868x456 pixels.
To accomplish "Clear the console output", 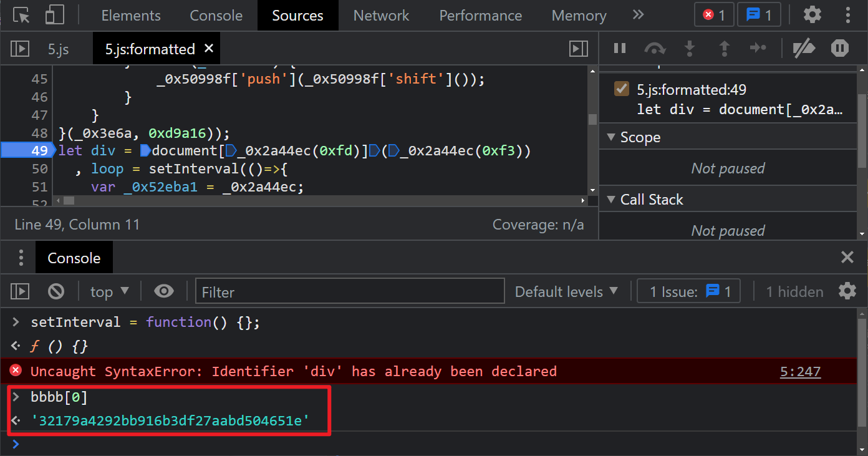I will point(56,291).
